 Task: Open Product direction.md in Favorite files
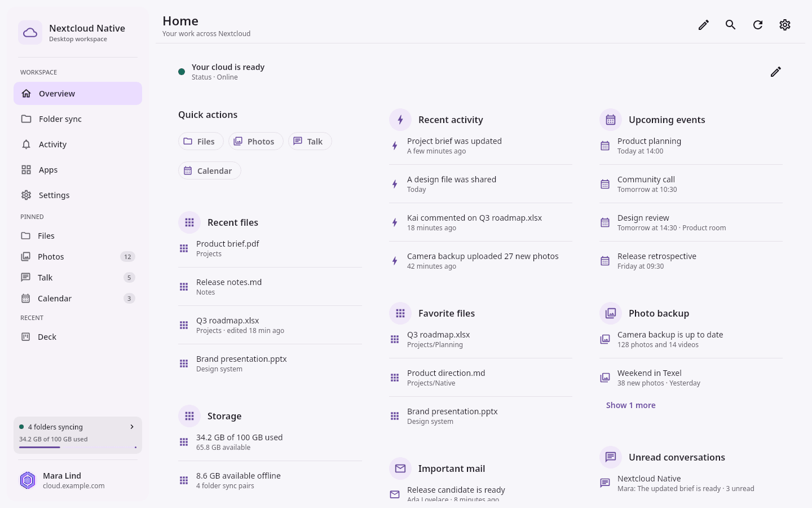coord(480,378)
